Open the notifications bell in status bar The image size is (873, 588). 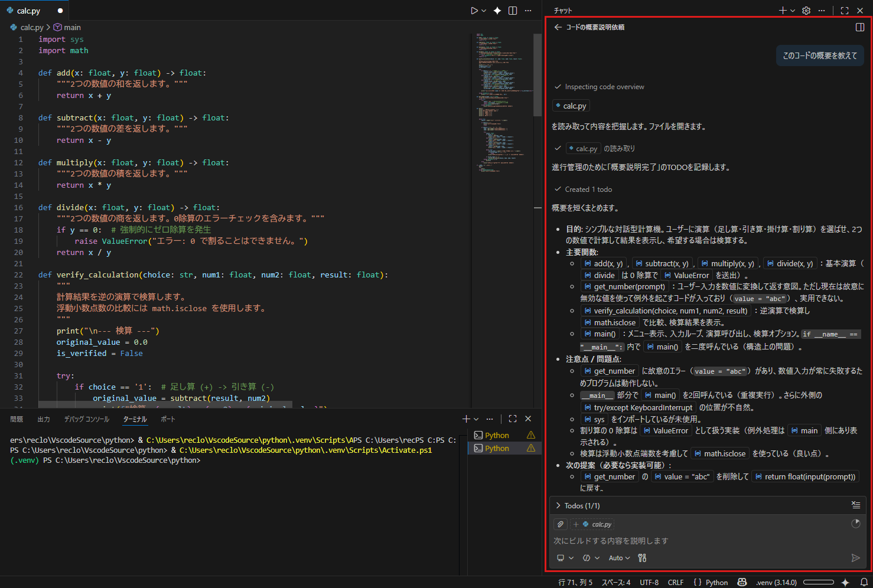click(864, 582)
